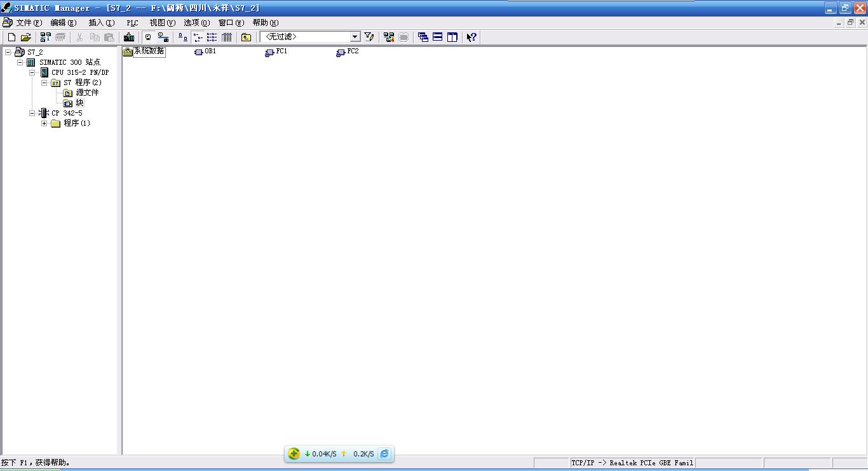Click the New Project toolbar icon
This screenshot has height=471, width=868.
[11, 37]
